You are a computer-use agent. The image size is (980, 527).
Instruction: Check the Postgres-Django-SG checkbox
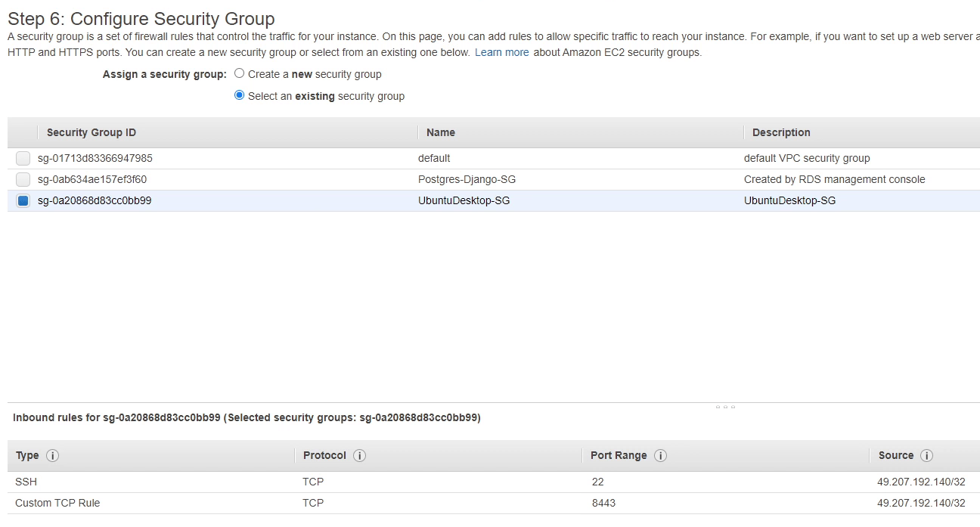tap(22, 179)
